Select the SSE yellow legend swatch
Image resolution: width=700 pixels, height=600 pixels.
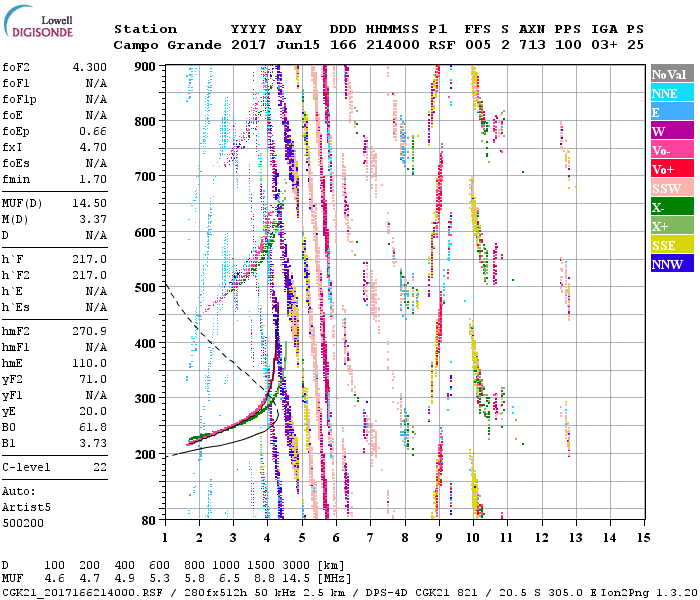[x=672, y=245]
